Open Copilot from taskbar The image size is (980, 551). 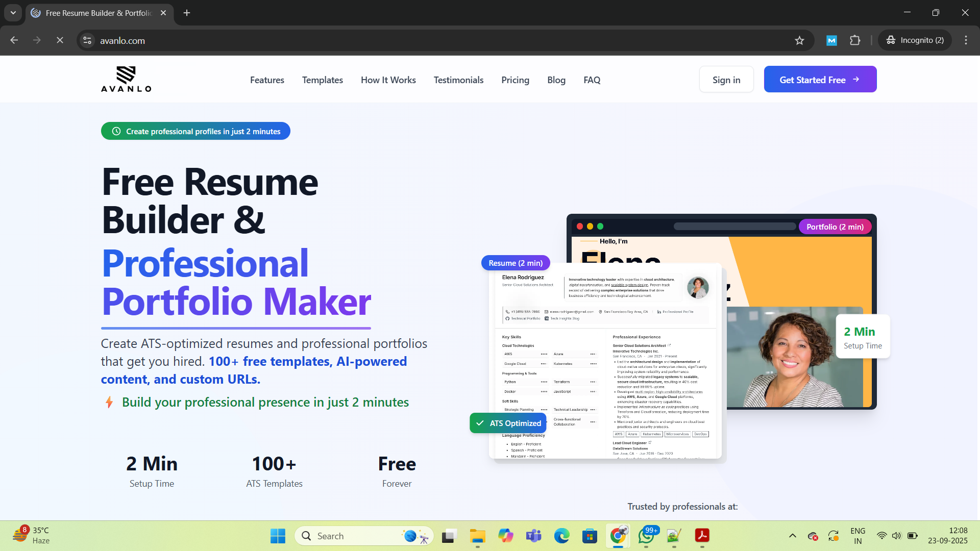[x=505, y=536]
